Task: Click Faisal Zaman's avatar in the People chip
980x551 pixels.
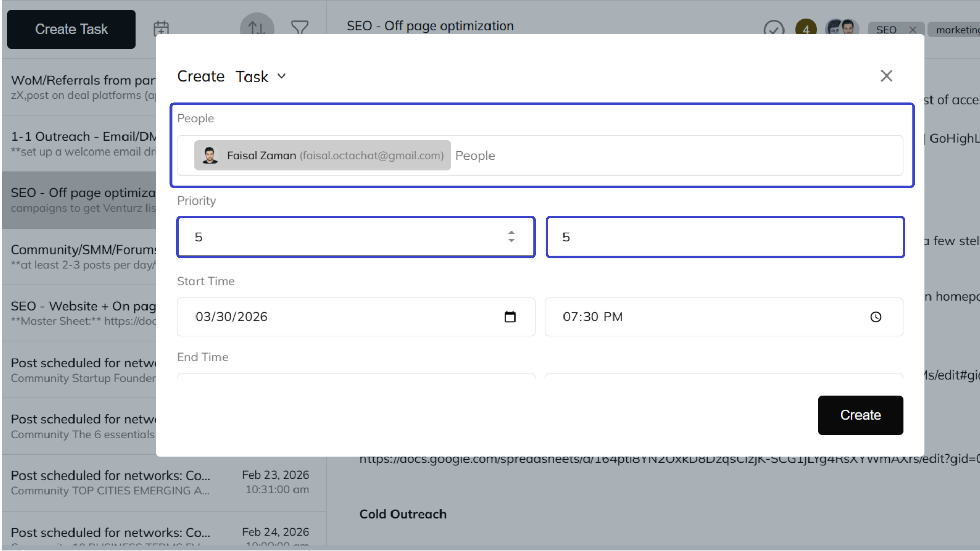Action: click(x=210, y=155)
